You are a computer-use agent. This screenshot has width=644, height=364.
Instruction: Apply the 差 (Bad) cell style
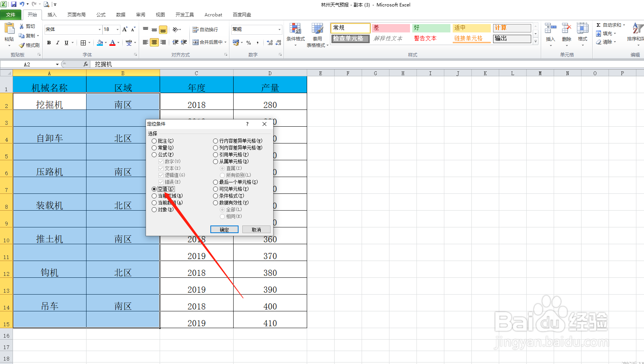tap(391, 28)
